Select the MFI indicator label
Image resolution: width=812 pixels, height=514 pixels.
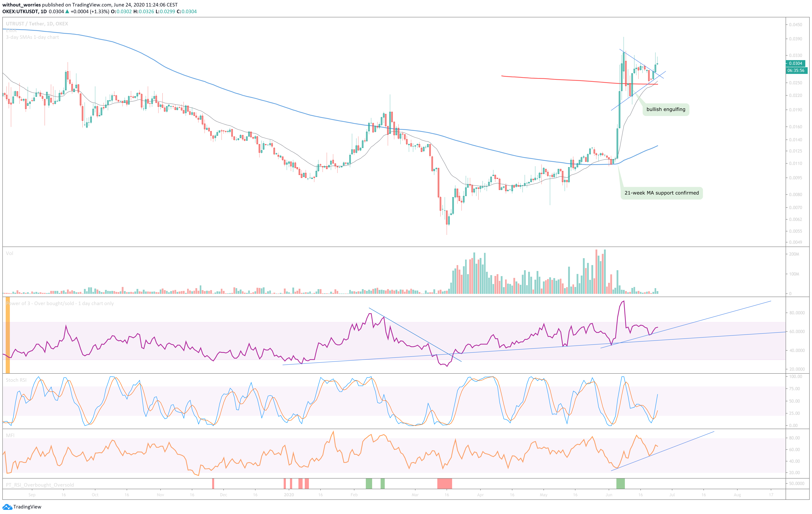(x=10, y=435)
